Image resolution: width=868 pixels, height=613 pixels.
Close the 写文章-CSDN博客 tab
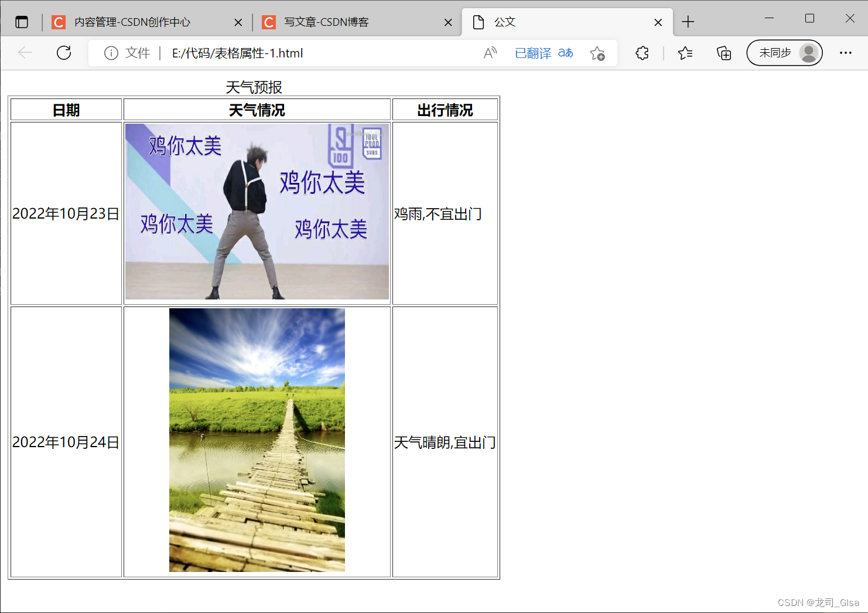pos(448,22)
